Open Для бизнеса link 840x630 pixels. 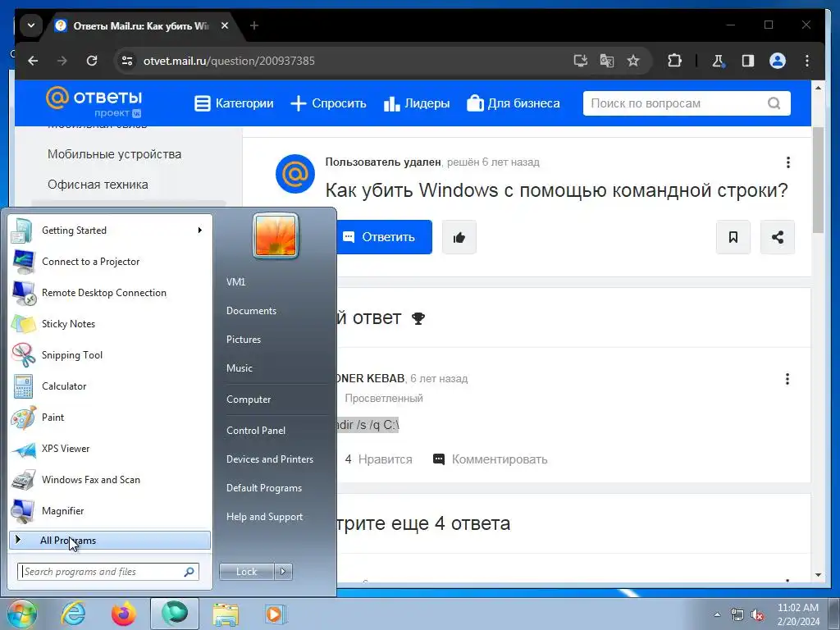coord(514,103)
